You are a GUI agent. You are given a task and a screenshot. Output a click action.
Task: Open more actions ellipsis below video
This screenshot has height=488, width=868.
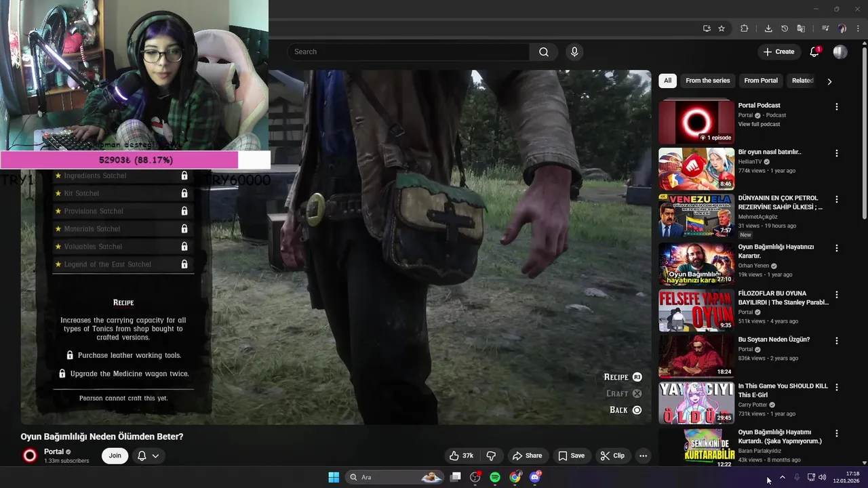click(x=643, y=455)
